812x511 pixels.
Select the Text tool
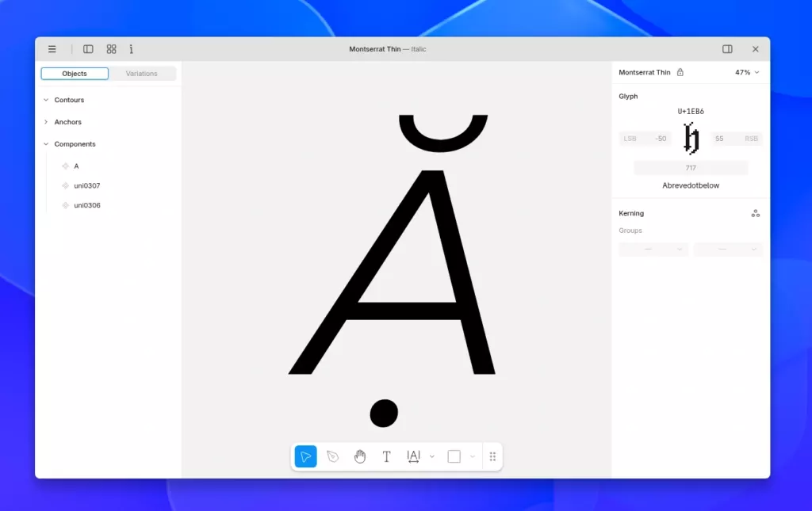pos(386,456)
